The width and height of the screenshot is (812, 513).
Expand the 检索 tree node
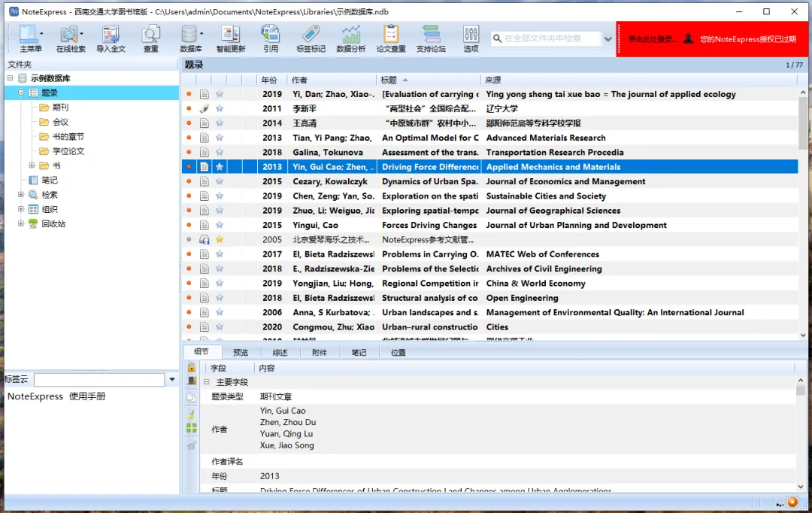coord(21,194)
